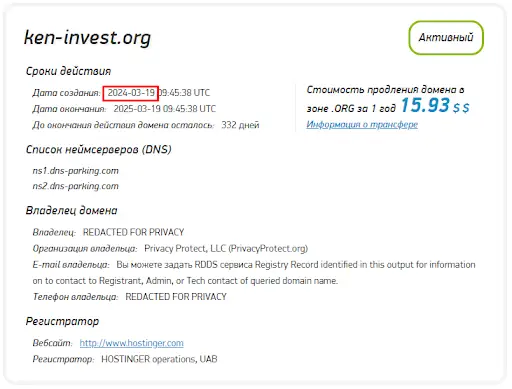Click the expiry date 2025-03-19 09:45:38 UTC
512x389 pixels.
(165, 109)
